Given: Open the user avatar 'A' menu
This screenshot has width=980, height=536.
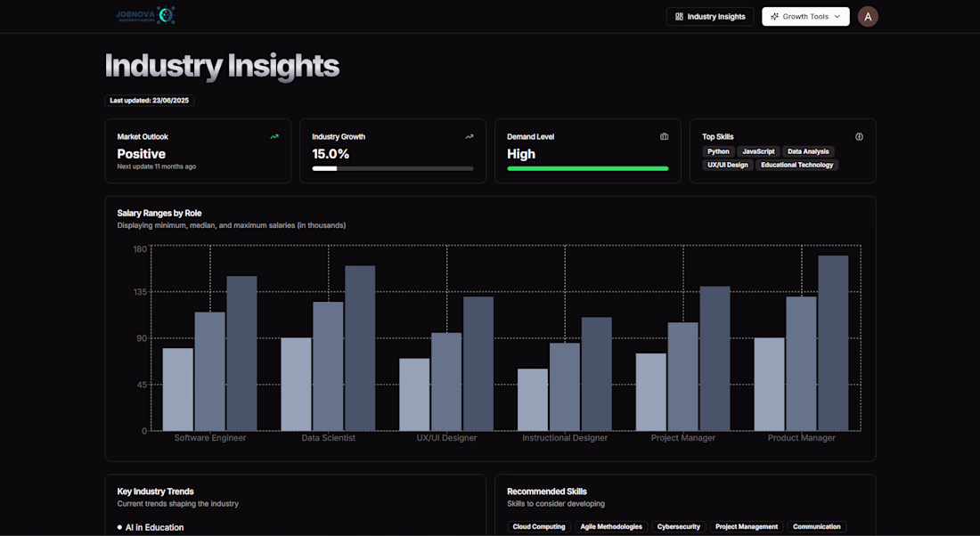Looking at the screenshot, I should click(868, 17).
